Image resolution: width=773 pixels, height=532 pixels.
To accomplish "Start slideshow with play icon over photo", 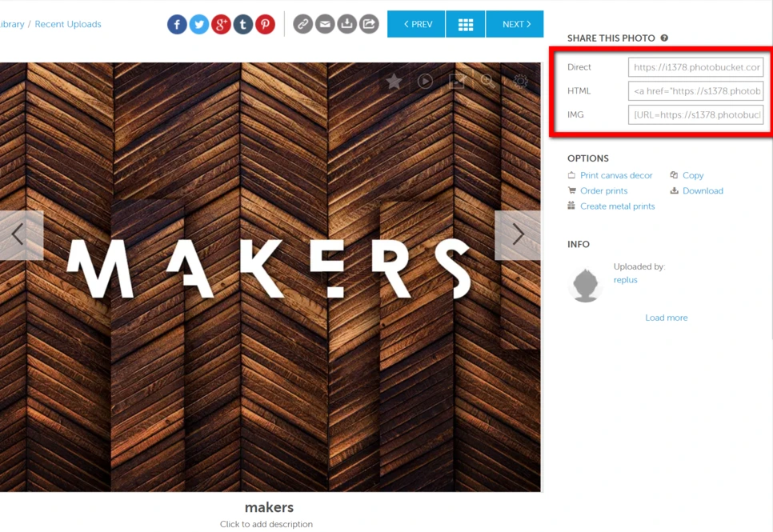I will click(x=425, y=82).
